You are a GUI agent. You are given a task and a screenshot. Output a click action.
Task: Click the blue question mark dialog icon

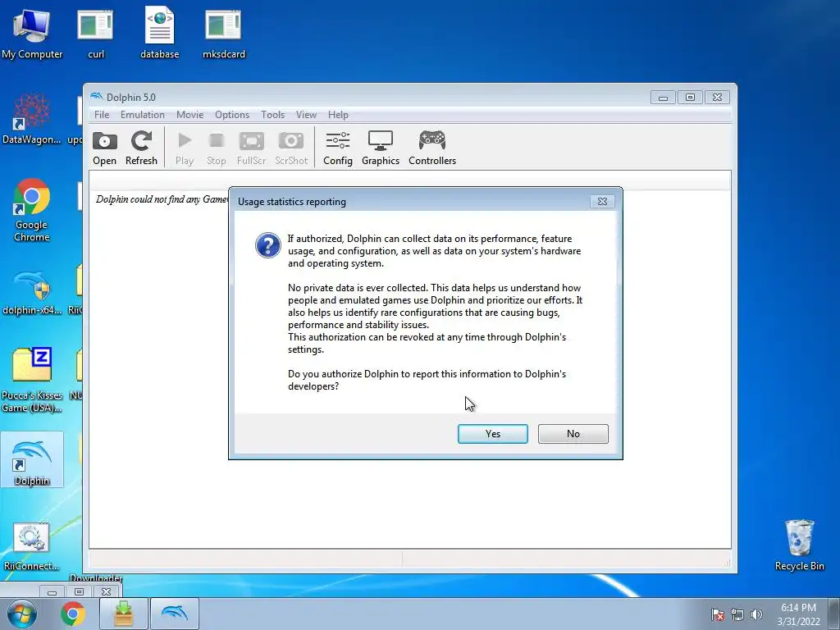tap(268, 245)
